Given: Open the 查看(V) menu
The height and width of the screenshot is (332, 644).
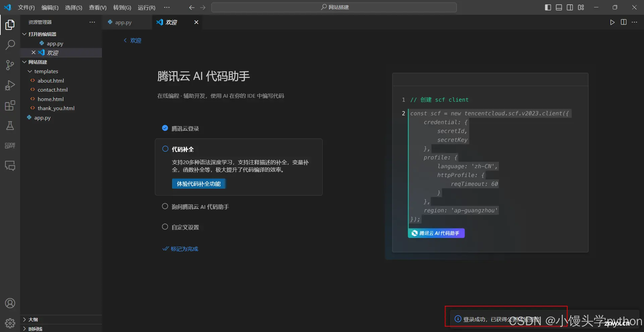Looking at the screenshot, I should tap(98, 7).
